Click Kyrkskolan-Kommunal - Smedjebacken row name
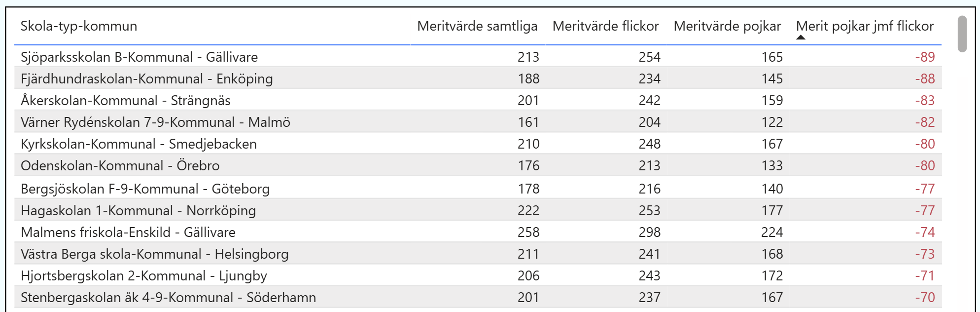This screenshot has width=980, height=312. click(139, 144)
